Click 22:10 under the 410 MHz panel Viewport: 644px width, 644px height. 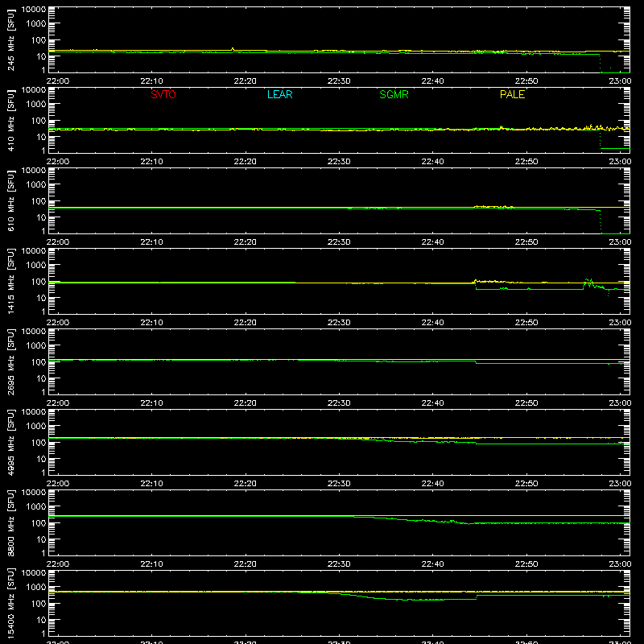pos(151,162)
